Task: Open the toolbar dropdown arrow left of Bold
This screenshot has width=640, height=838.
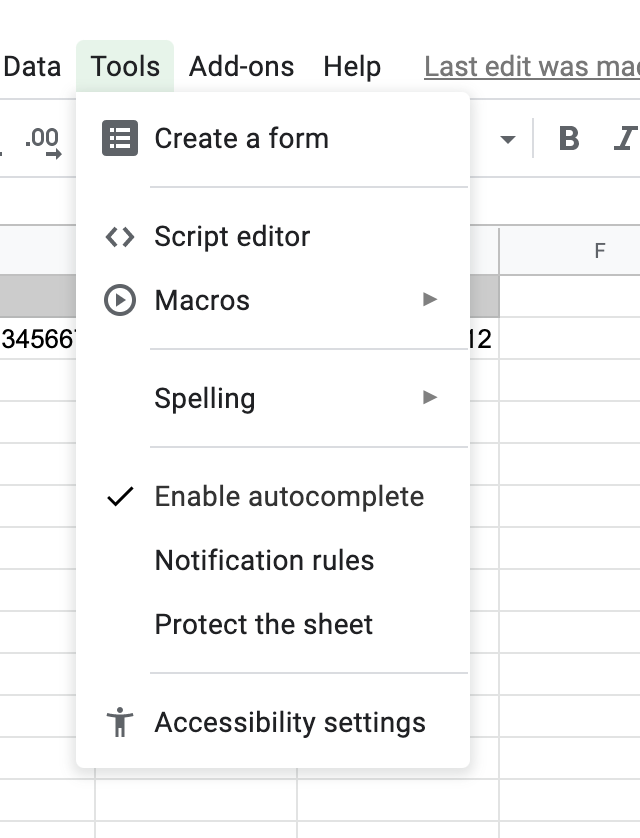Action: (508, 139)
